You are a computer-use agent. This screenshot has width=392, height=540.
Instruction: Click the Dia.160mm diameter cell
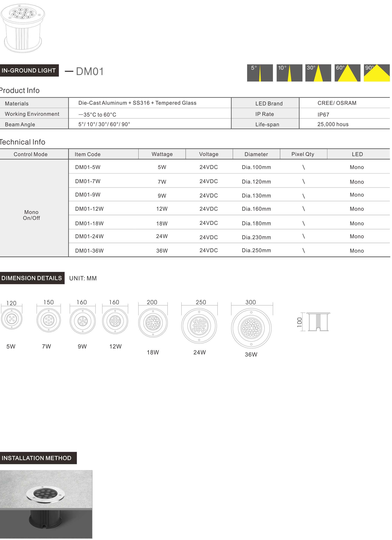point(256,209)
